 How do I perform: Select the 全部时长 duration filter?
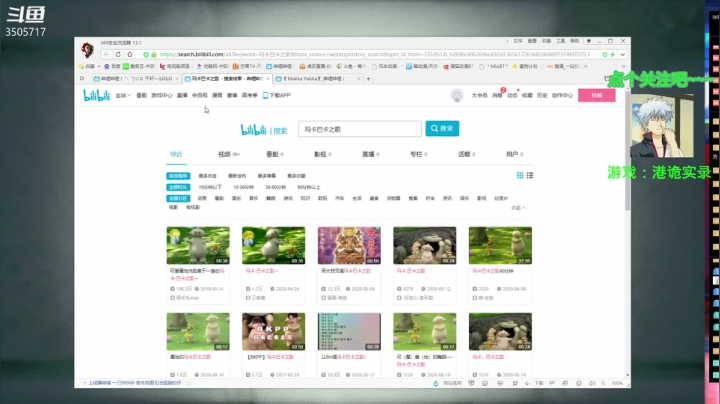[178, 187]
